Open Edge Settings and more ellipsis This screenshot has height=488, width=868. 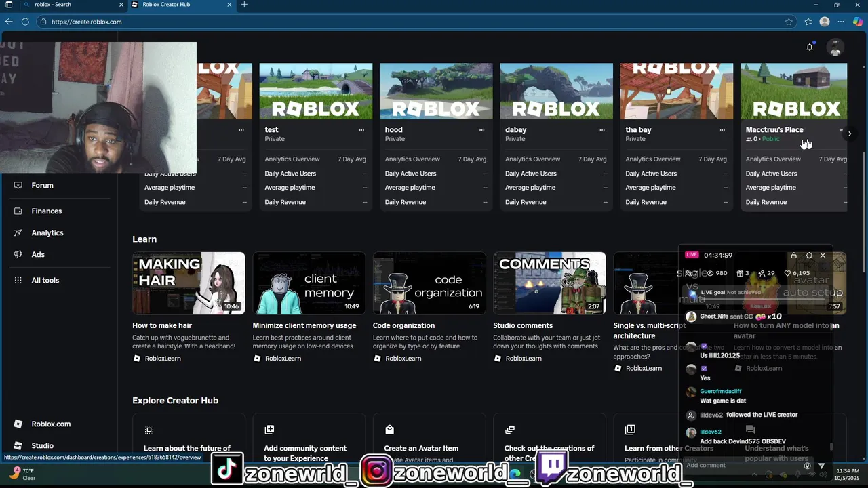pyautogui.click(x=841, y=22)
